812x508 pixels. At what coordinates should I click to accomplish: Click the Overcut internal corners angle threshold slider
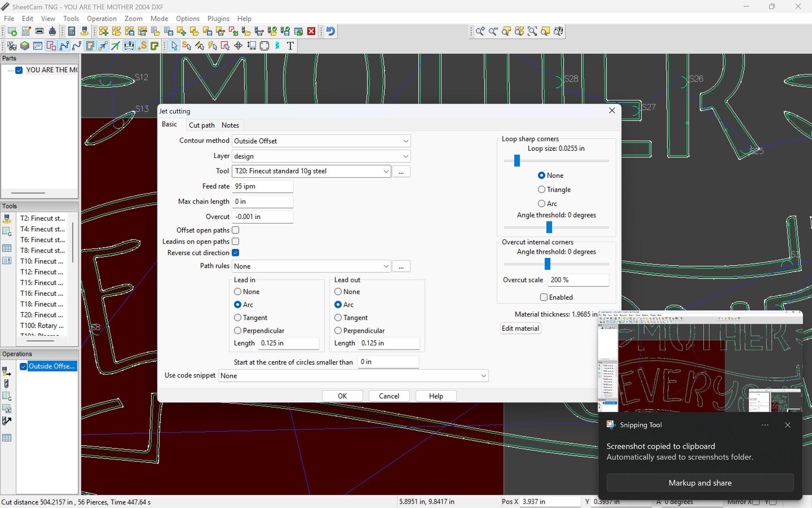click(x=547, y=264)
